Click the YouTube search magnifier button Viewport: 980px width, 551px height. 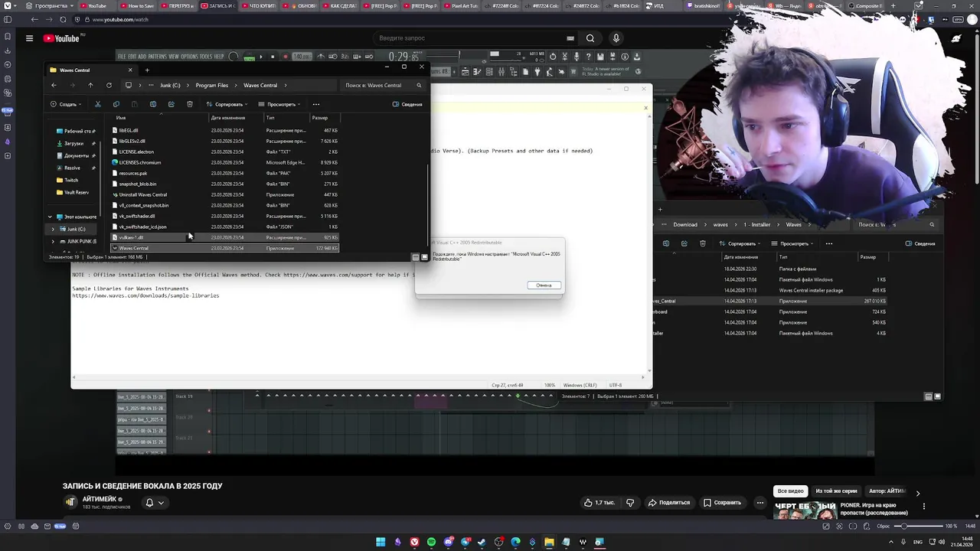[590, 38]
